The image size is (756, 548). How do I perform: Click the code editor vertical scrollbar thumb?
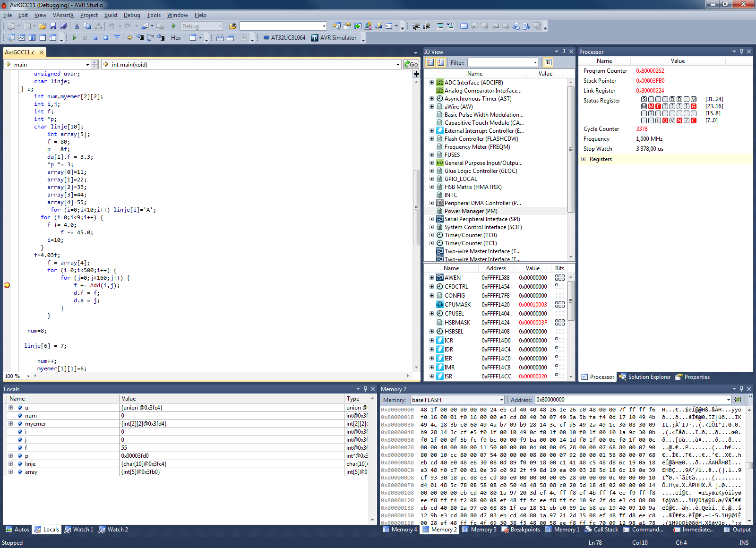416,208
